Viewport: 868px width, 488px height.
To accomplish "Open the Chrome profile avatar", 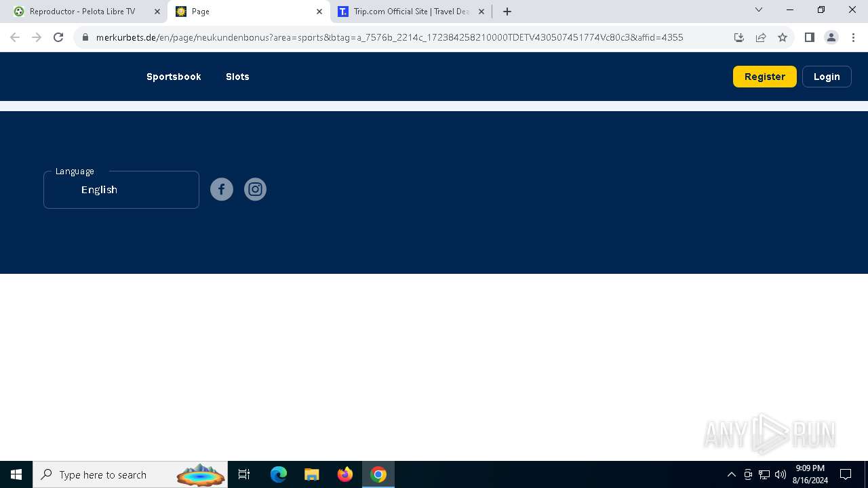I will coord(831,37).
